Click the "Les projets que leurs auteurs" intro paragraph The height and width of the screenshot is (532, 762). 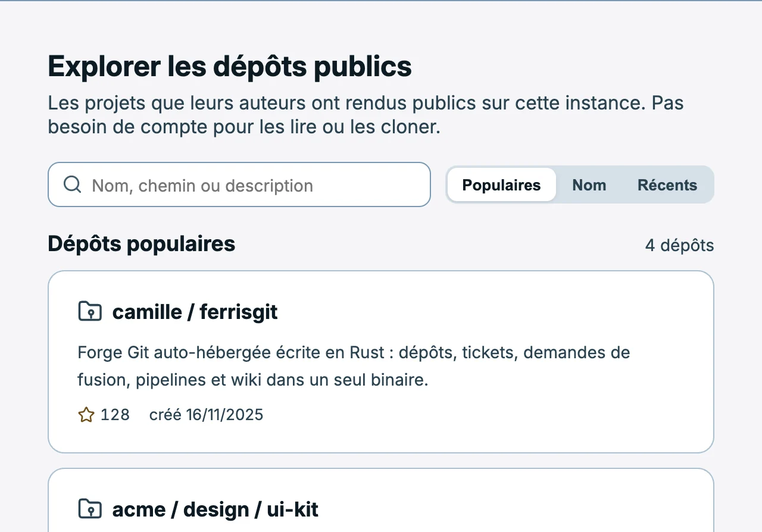[366, 115]
